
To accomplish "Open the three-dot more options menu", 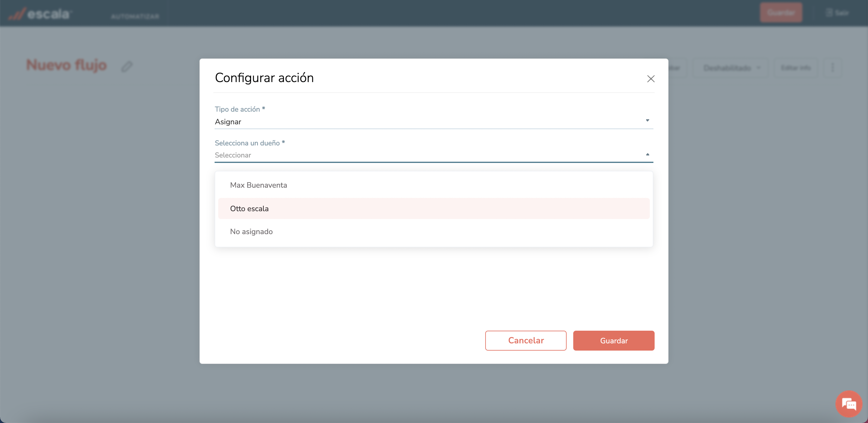I will click(x=832, y=68).
